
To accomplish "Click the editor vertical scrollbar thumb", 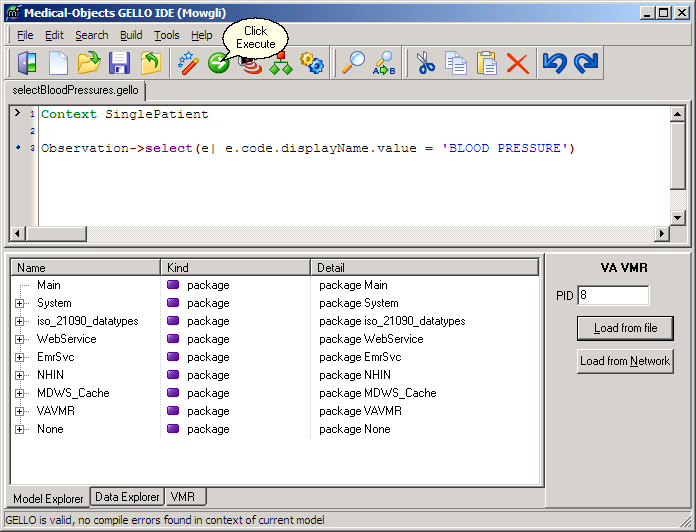I will point(677,156).
